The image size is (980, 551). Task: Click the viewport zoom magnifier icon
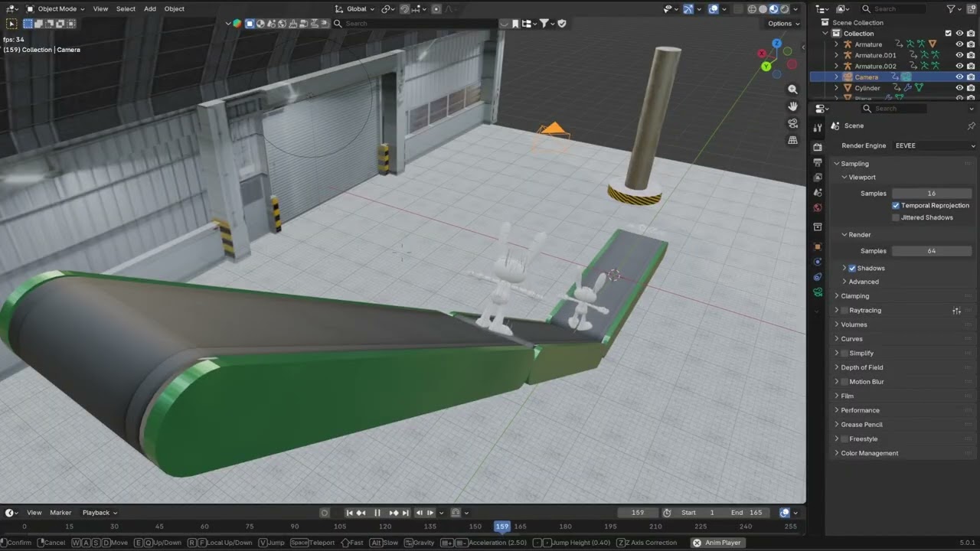coord(792,90)
